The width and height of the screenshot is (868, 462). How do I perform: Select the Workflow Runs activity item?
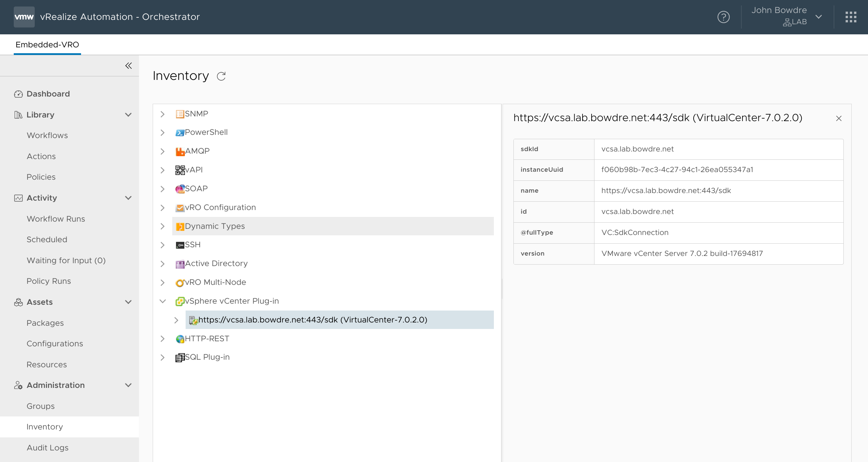tap(56, 219)
